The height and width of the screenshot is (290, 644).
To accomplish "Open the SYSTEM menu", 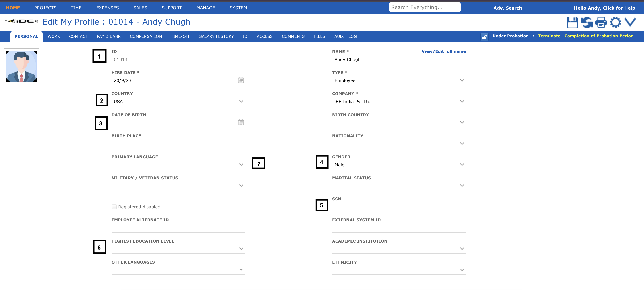I will coord(238,8).
